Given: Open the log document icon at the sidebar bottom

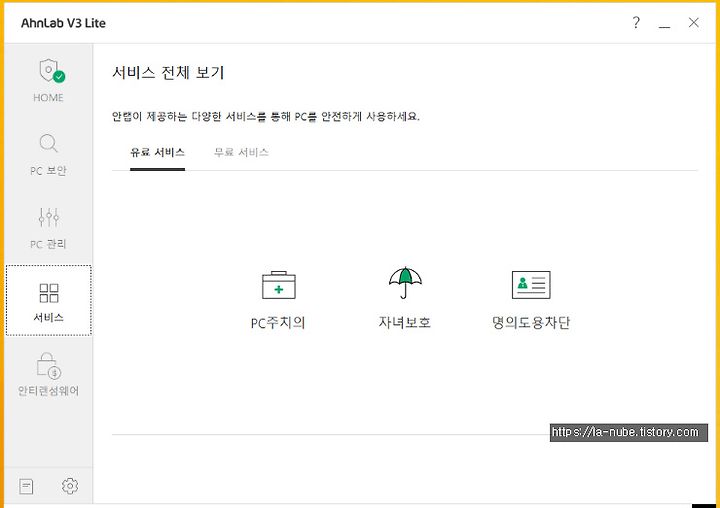Looking at the screenshot, I should pyautogui.click(x=26, y=486).
